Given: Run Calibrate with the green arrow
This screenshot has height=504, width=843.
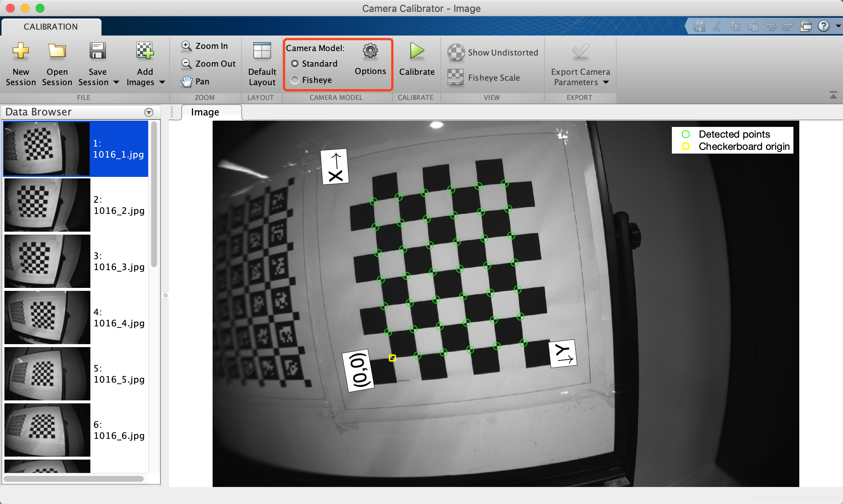Looking at the screenshot, I should tap(417, 51).
